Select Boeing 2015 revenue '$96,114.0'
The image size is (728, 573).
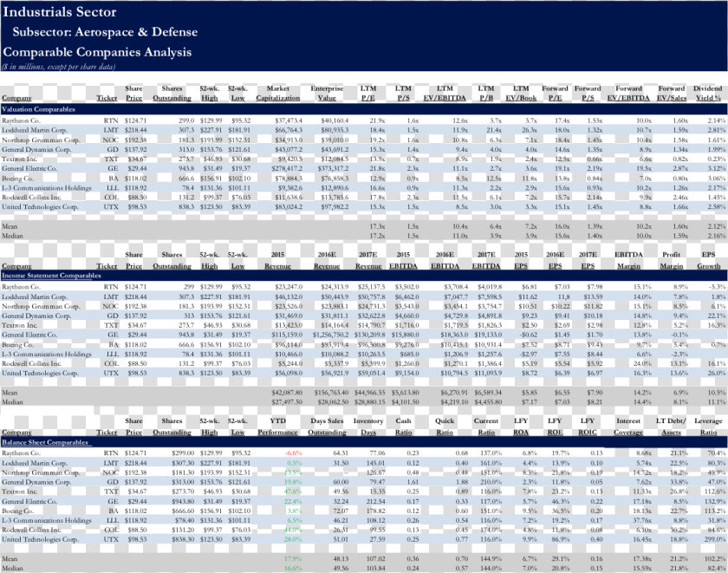(x=289, y=344)
